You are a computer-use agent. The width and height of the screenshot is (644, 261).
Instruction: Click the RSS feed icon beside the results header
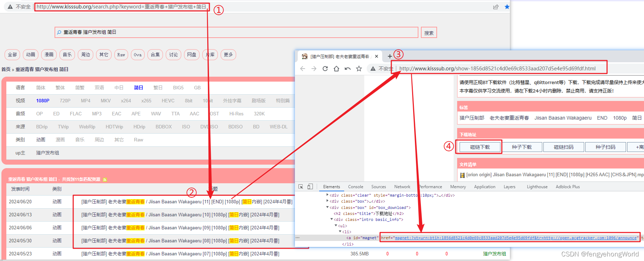[105, 180]
